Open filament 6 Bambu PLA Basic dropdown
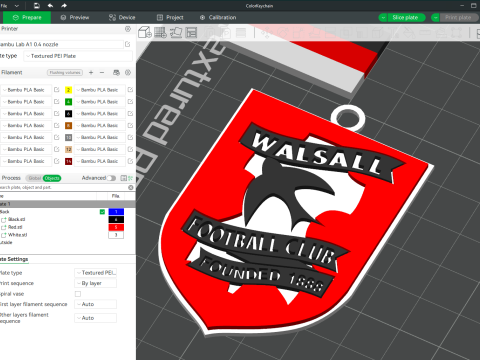 pos(99,114)
